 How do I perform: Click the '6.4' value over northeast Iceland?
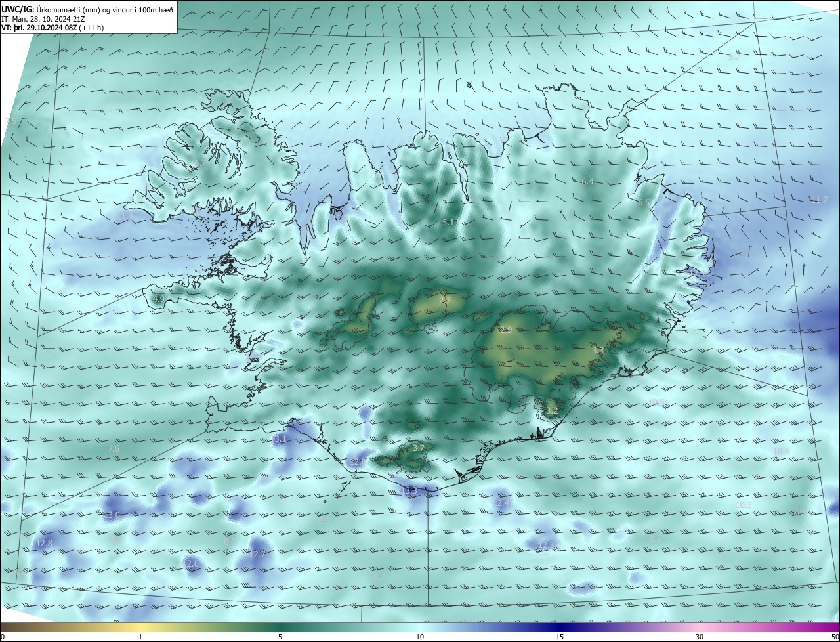(587, 182)
